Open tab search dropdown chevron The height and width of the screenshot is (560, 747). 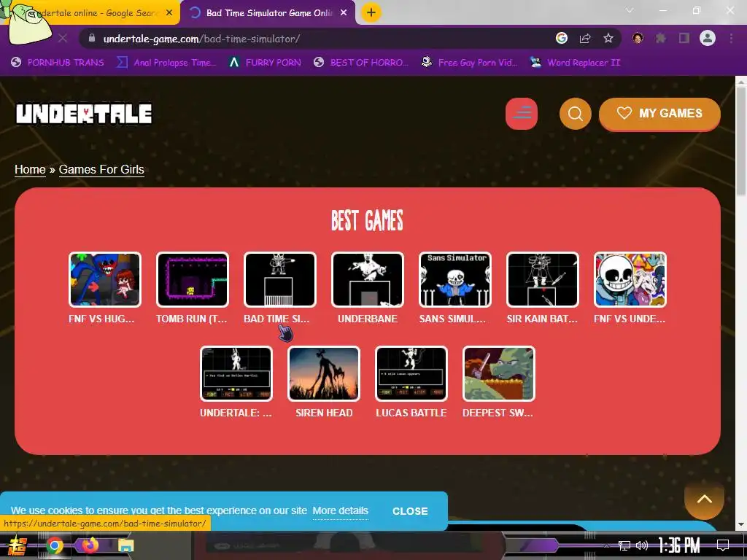click(630, 10)
